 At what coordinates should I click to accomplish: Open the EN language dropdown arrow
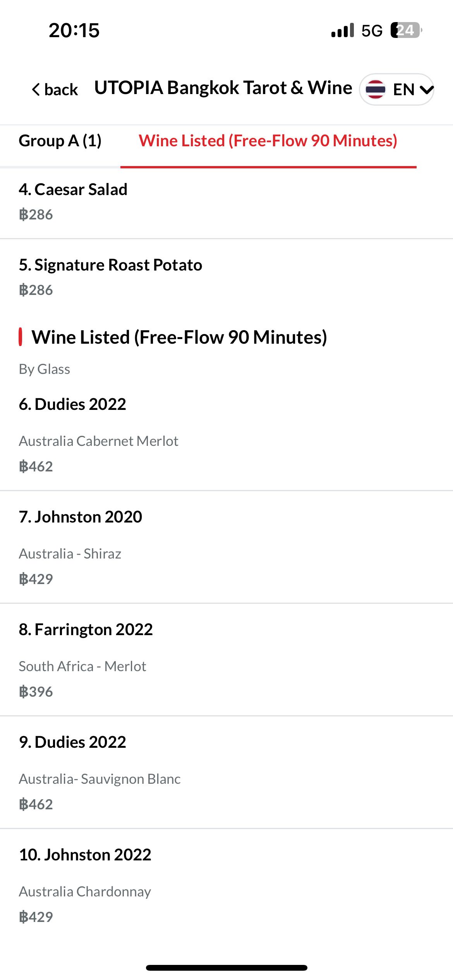[x=426, y=90]
